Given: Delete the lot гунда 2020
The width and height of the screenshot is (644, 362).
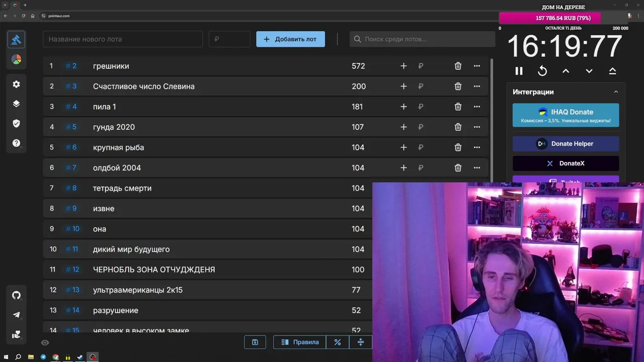Looking at the screenshot, I should (x=458, y=127).
